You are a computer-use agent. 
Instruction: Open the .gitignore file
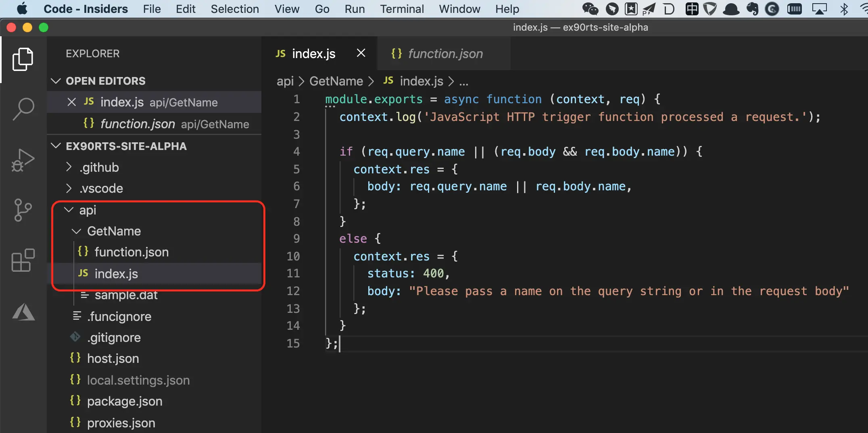154,337
